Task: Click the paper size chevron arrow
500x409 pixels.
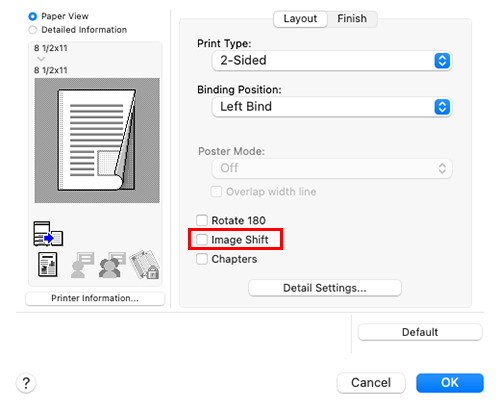Action: coord(41,59)
